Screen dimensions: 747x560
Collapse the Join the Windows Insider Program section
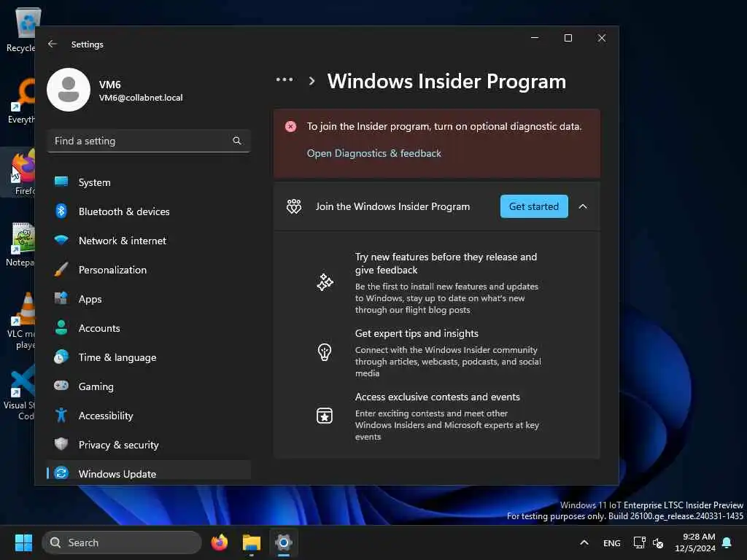583,206
